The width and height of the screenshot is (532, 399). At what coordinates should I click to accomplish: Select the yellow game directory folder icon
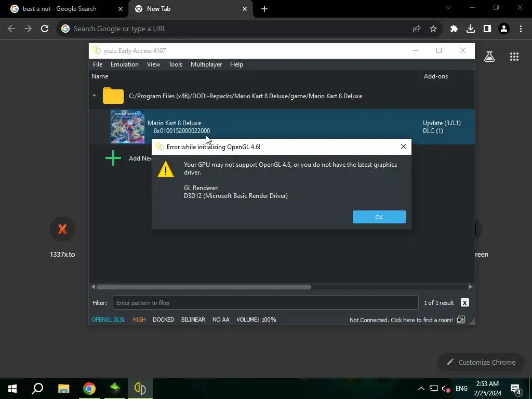coord(113,96)
